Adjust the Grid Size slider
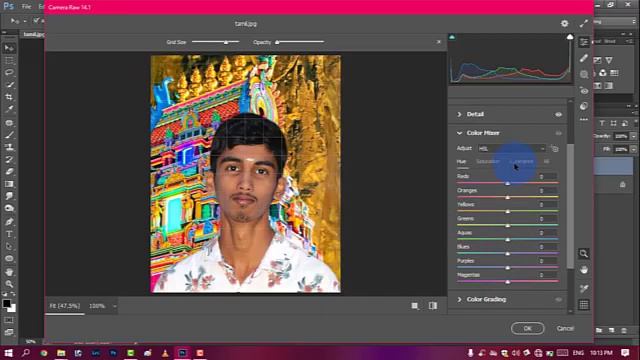The image size is (640, 360). [x=216, y=42]
